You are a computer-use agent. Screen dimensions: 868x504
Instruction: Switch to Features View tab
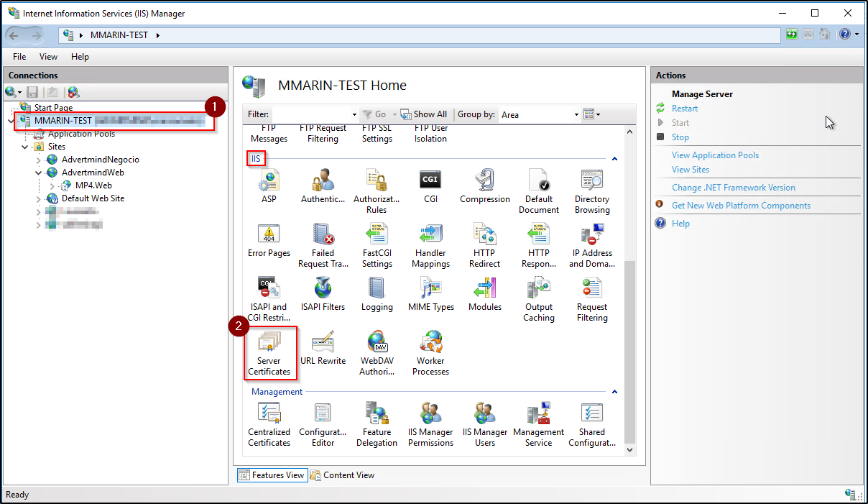click(x=272, y=475)
